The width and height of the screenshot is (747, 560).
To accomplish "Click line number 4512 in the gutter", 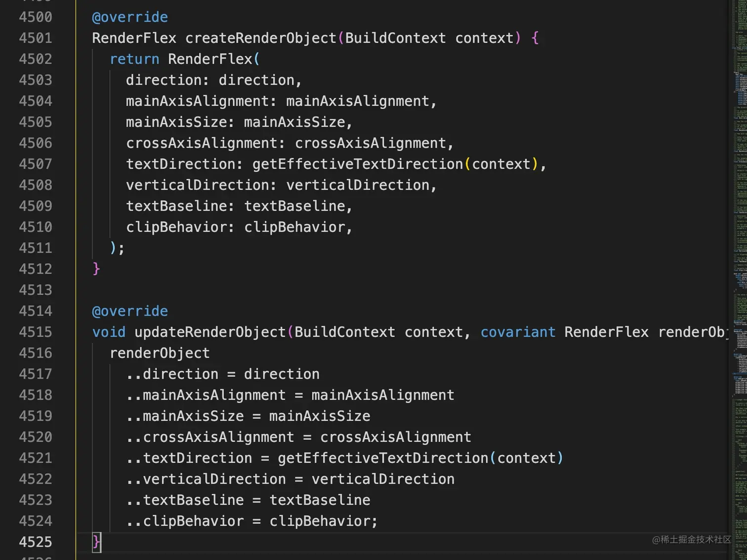I will [36, 269].
